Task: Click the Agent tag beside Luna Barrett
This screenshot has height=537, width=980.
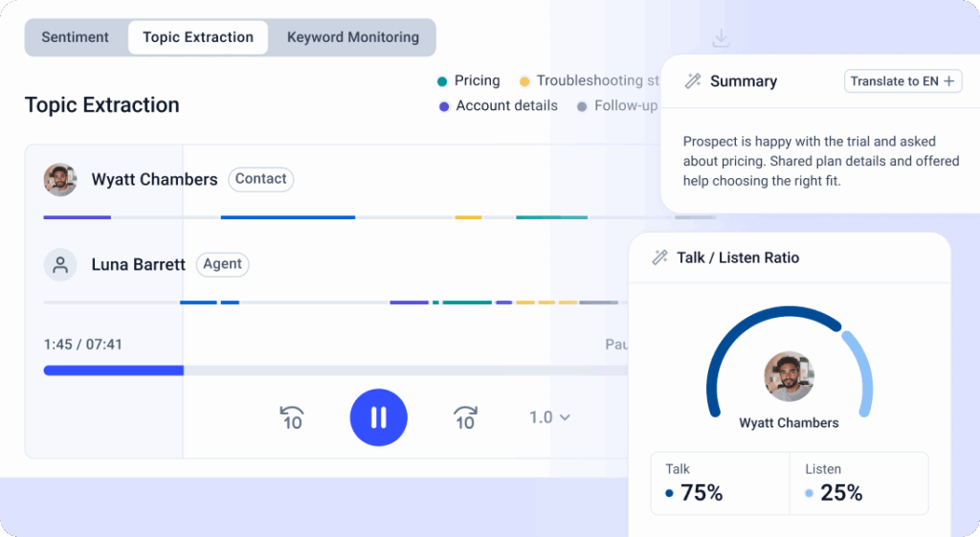Action: click(x=222, y=264)
